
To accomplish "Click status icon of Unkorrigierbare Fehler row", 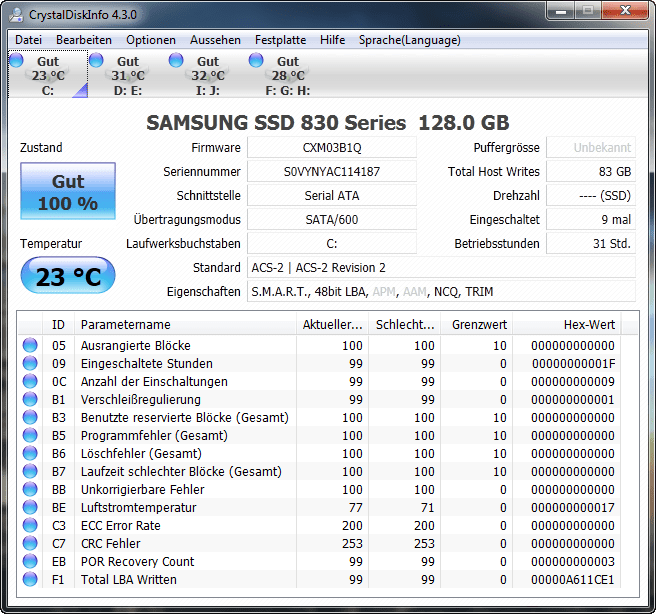I will tap(30, 489).
